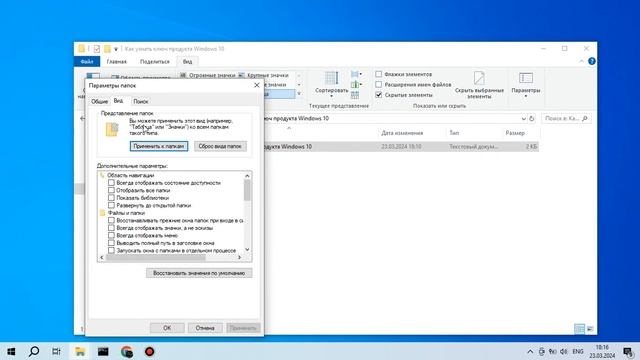Sort by Size (Размер) column header
Image resolution: width=640 pixels, height=360 pixels.
pos(515,133)
